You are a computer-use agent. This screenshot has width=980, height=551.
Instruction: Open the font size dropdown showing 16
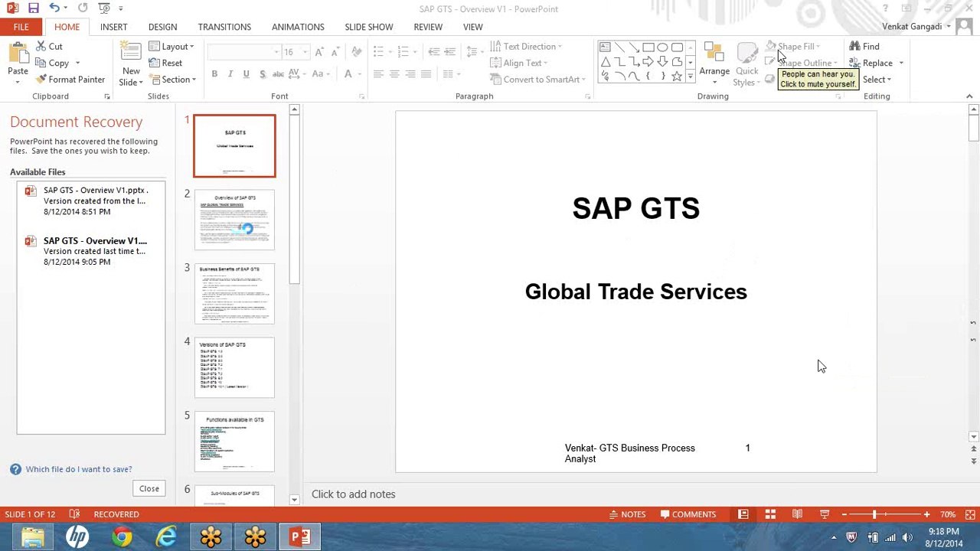pos(305,52)
